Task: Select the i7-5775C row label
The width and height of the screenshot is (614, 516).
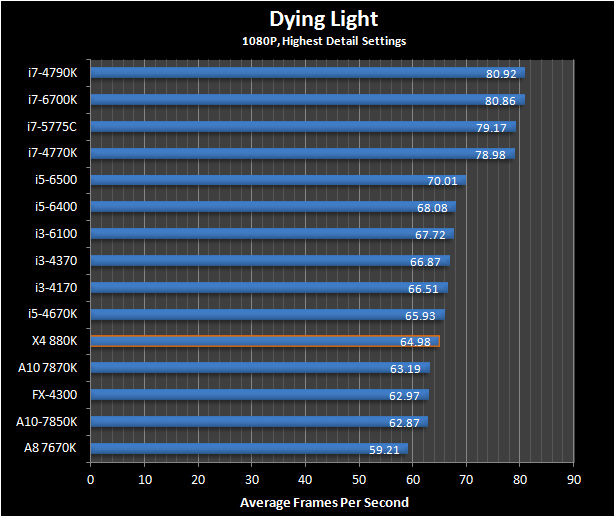Action: point(52,127)
